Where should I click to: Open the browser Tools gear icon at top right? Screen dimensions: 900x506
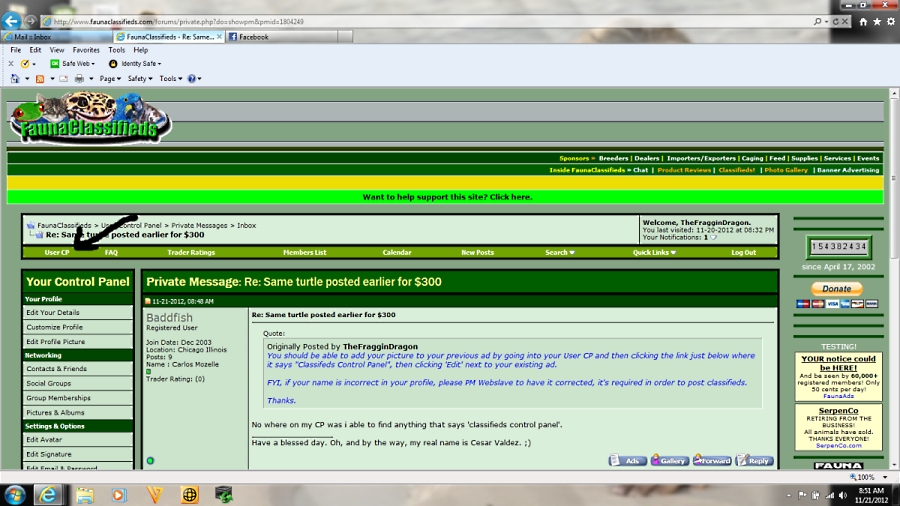pyautogui.click(x=891, y=22)
